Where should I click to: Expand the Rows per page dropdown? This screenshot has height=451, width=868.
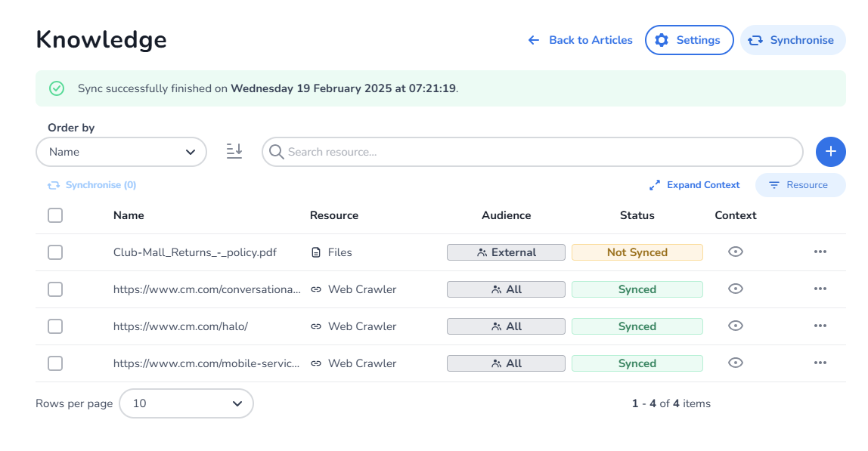click(x=186, y=403)
